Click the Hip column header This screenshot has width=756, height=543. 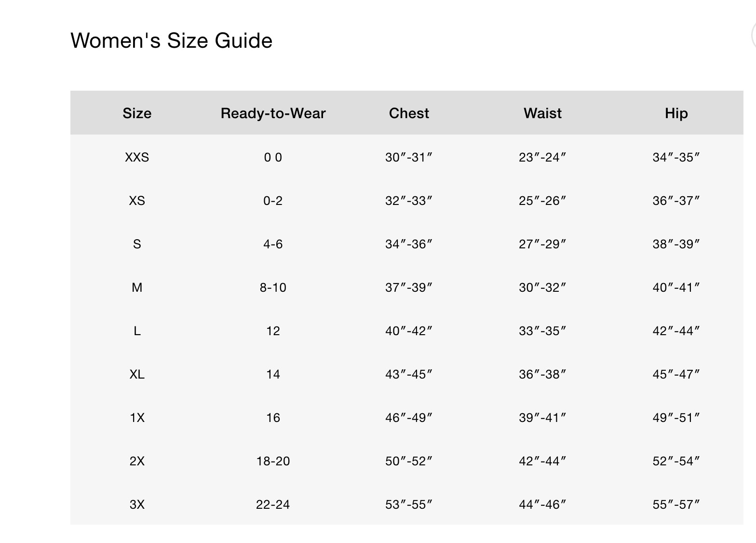(676, 113)
